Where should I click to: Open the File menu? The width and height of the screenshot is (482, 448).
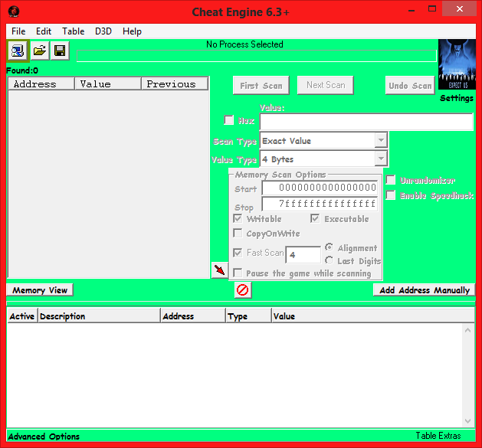pos(18,31)
